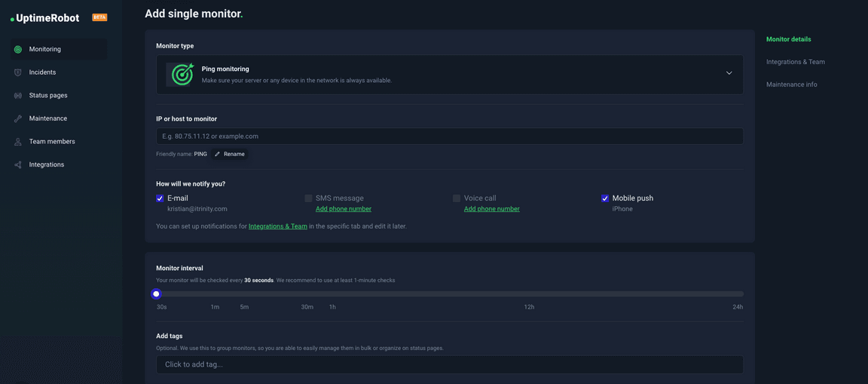Open the Click to add tag field
Screen dimensions: 868x384
[x=450, y=364]
